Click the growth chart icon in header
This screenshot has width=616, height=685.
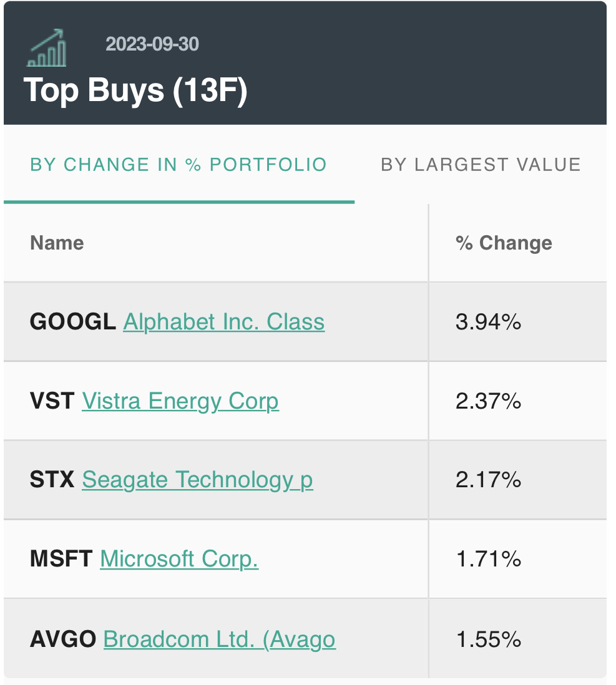pos(47,48)
